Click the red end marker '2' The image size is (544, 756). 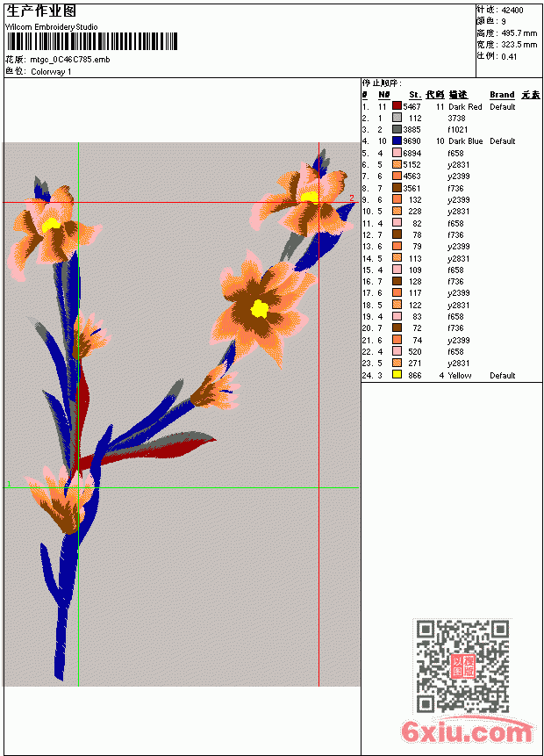pos(352,198)
